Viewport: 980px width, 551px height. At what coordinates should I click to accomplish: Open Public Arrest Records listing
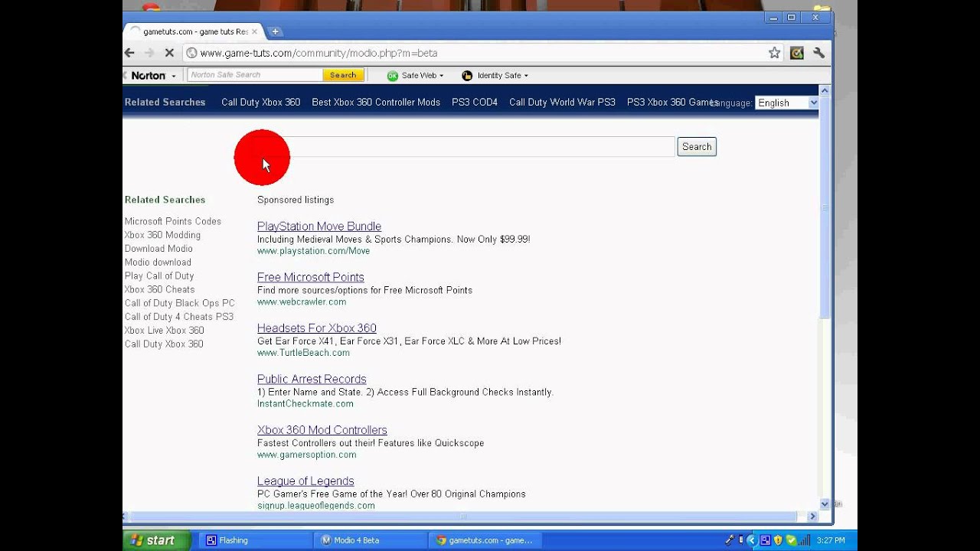click(x=312, y=379)
